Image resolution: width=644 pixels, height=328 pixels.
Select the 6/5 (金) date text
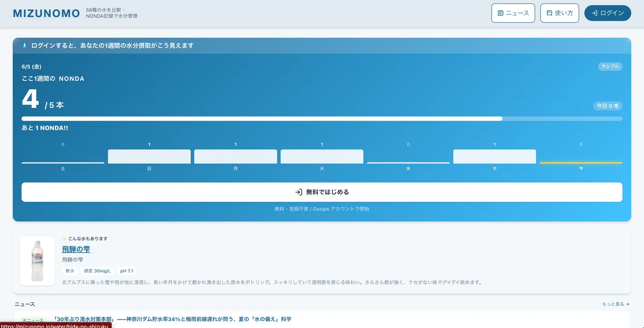point(32,67)
